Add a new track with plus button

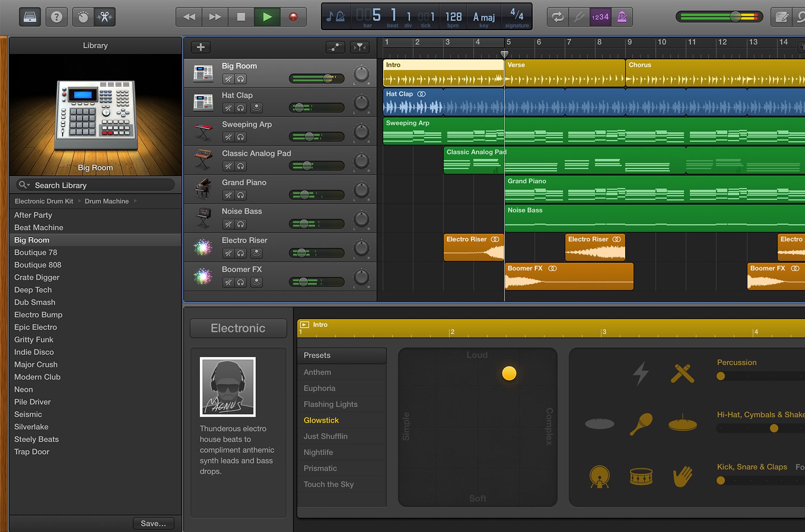pos(200,47)
